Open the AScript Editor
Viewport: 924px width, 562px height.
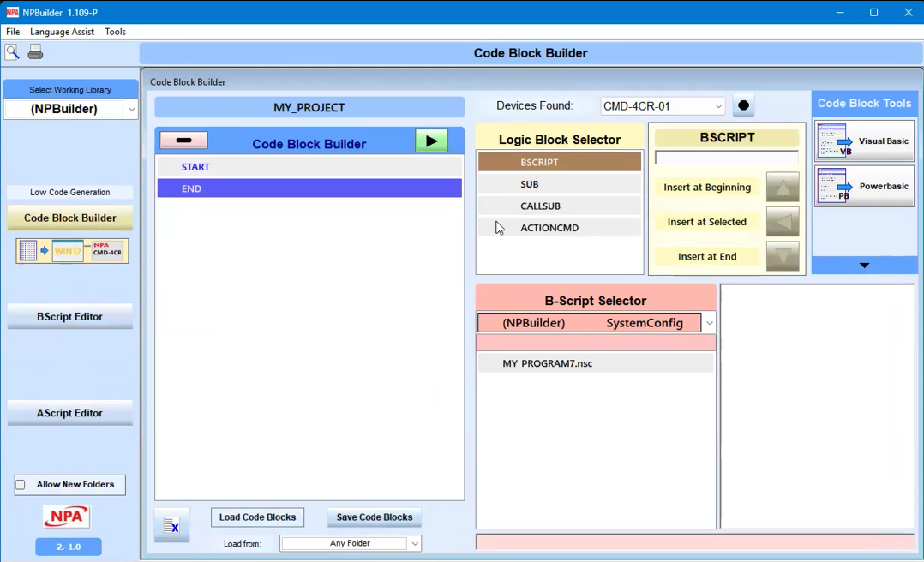point(70,413)
